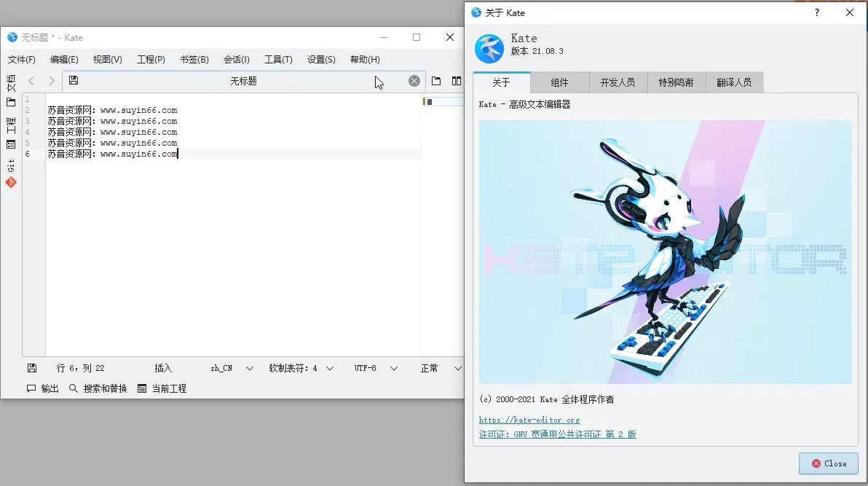Open the 文件(F) menu
Screen dimensions: 868x486
(22, 59)
